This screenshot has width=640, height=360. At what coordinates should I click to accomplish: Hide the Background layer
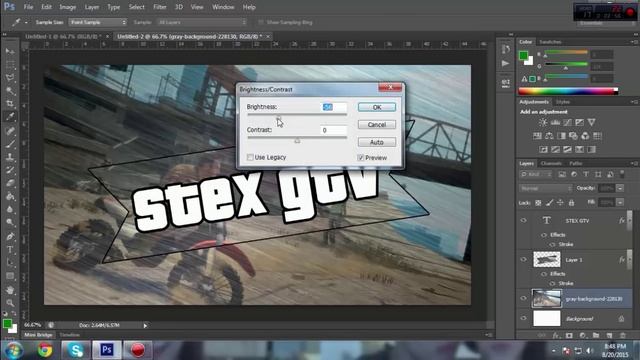click(524, 318)
